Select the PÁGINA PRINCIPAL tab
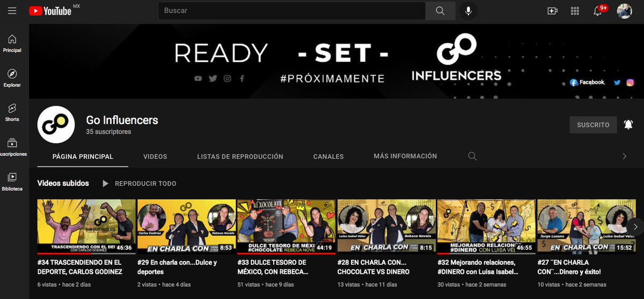The image size is (644, 299). pos(83,157)
